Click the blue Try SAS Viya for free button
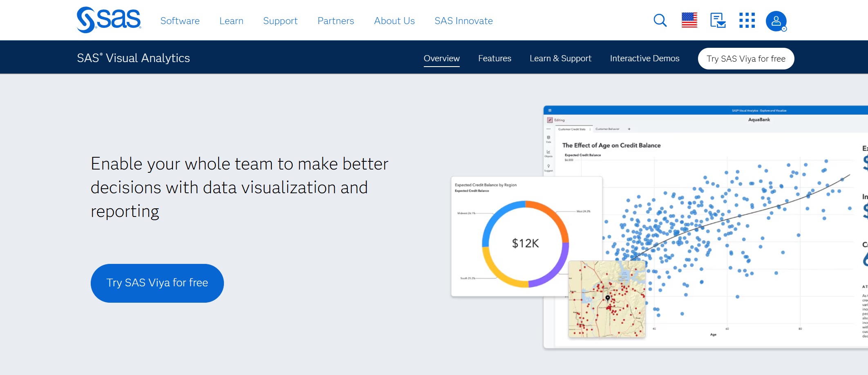The height and width of the screenshot is (375, 868). pyautogui.click(x=157, y=283)
